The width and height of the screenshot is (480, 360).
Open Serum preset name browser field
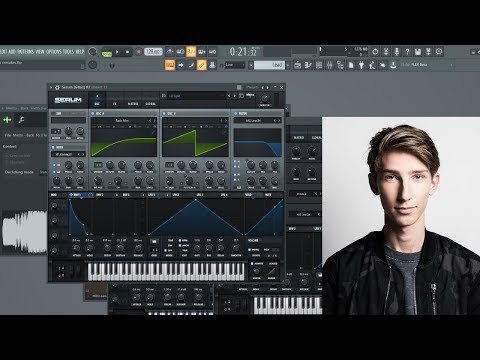click(x=197, y=96)
